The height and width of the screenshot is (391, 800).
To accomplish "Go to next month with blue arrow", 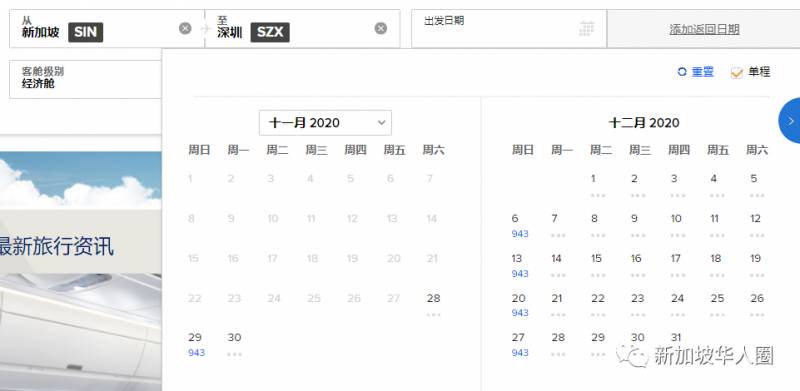I will [790, 121].
